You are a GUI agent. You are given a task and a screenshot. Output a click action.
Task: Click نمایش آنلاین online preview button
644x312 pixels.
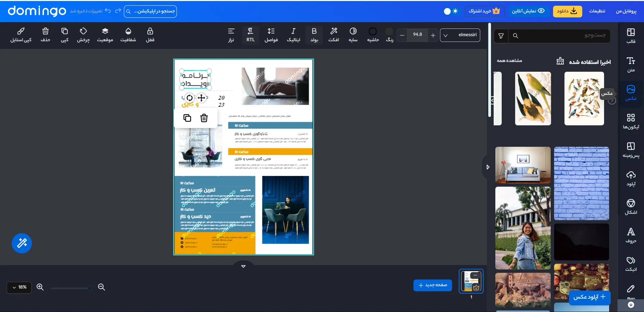pos(528,11)
